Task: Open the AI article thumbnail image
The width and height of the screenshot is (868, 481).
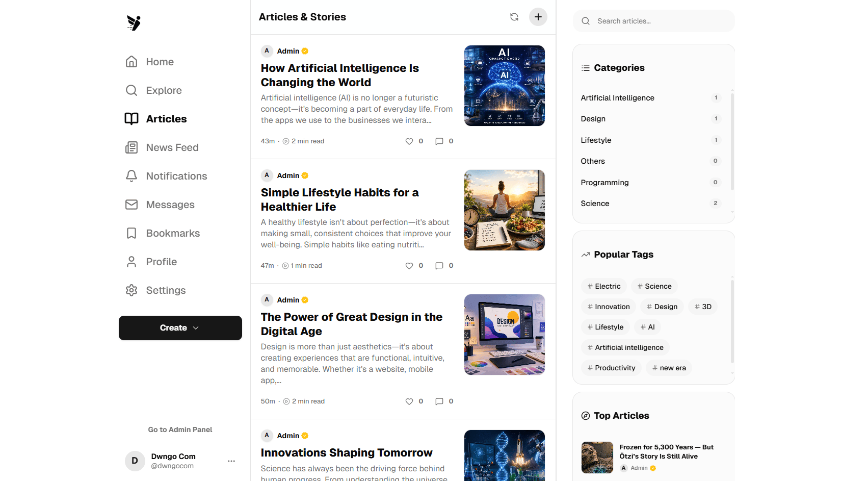Action: [x=505, y=86]
